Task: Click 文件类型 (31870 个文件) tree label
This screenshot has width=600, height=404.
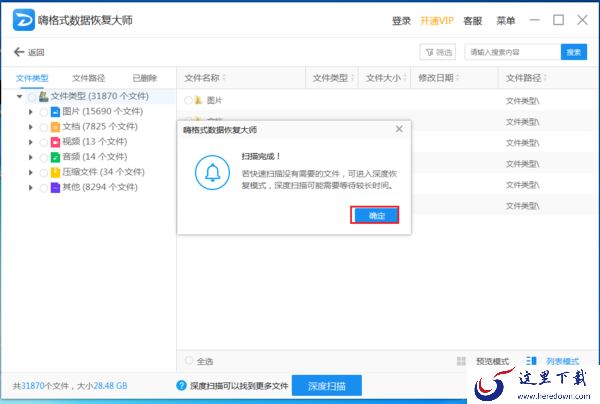Action: click(99, 96)
